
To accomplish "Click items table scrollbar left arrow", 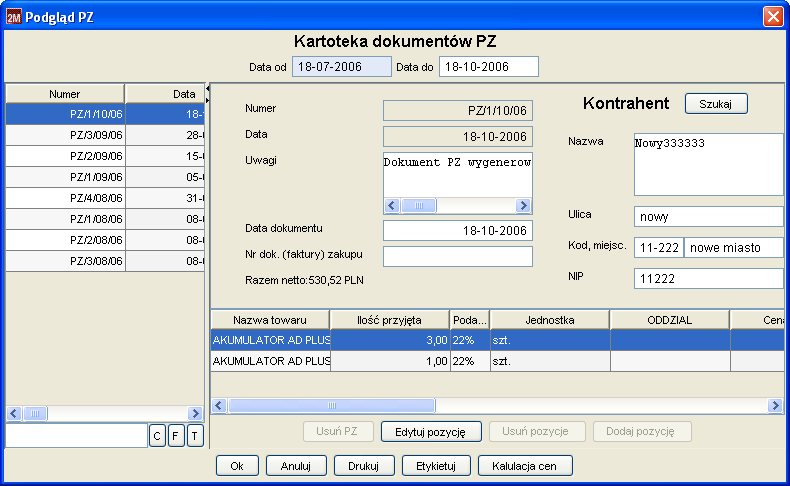I will [219, 405].
